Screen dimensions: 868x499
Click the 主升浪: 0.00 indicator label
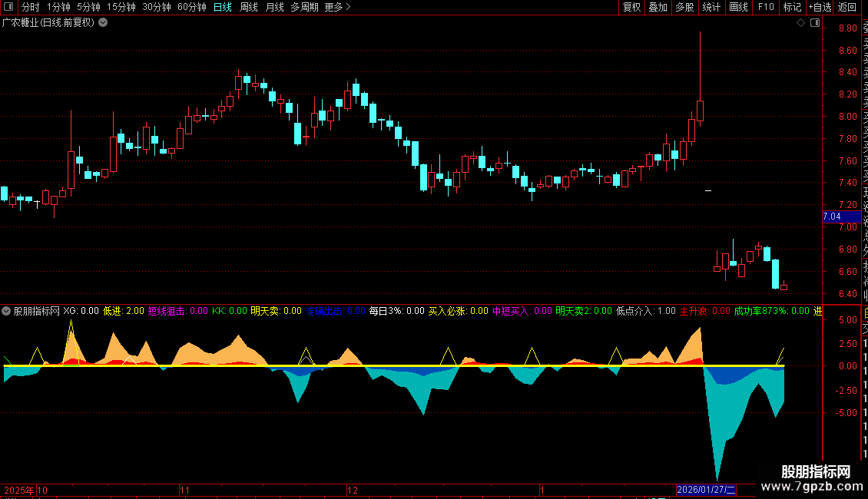[x=705, y=311]
